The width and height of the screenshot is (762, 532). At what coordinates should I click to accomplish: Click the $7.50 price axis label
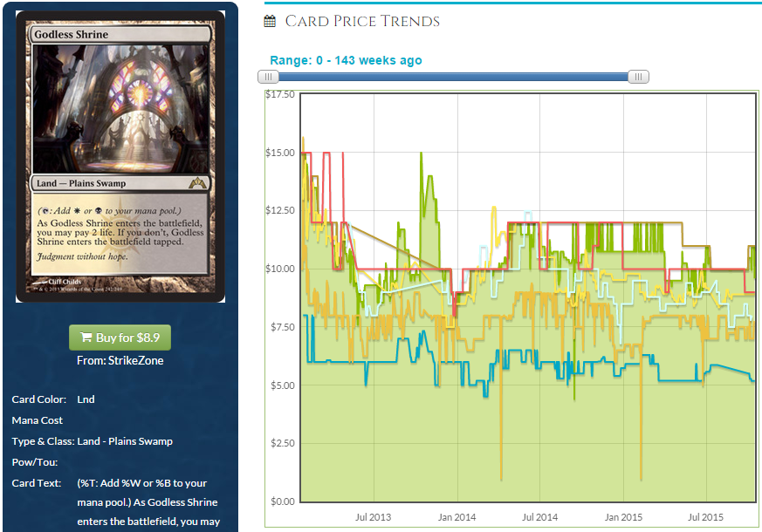(x=283, y=327)
